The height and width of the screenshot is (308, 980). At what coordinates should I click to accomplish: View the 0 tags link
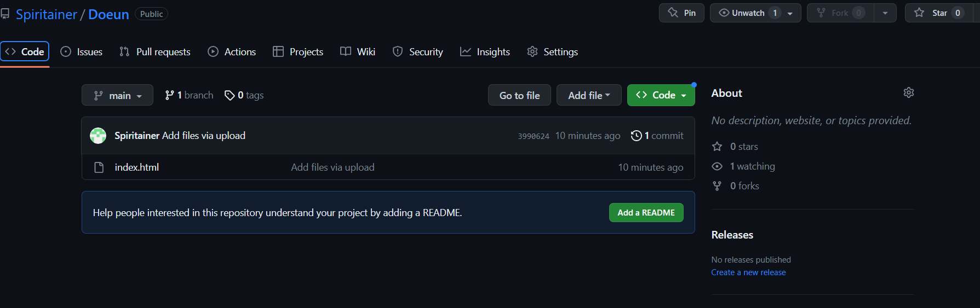(244, 95)
